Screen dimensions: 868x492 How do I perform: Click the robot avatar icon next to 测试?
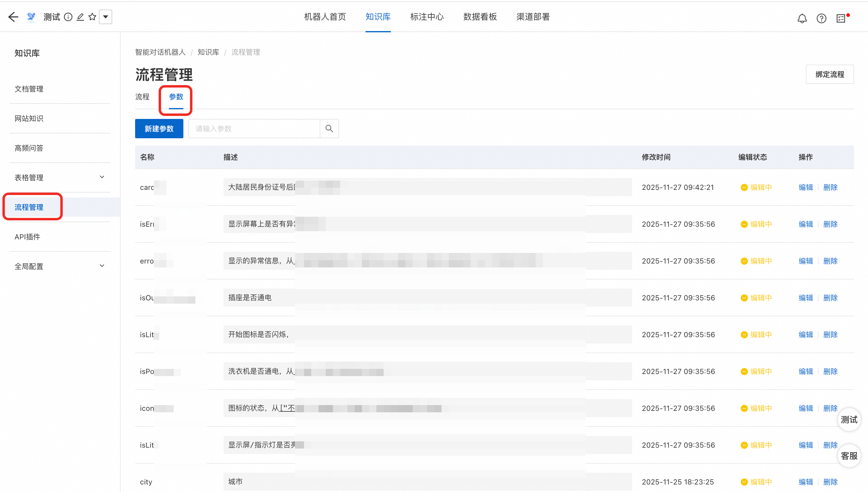coord(31,17)
